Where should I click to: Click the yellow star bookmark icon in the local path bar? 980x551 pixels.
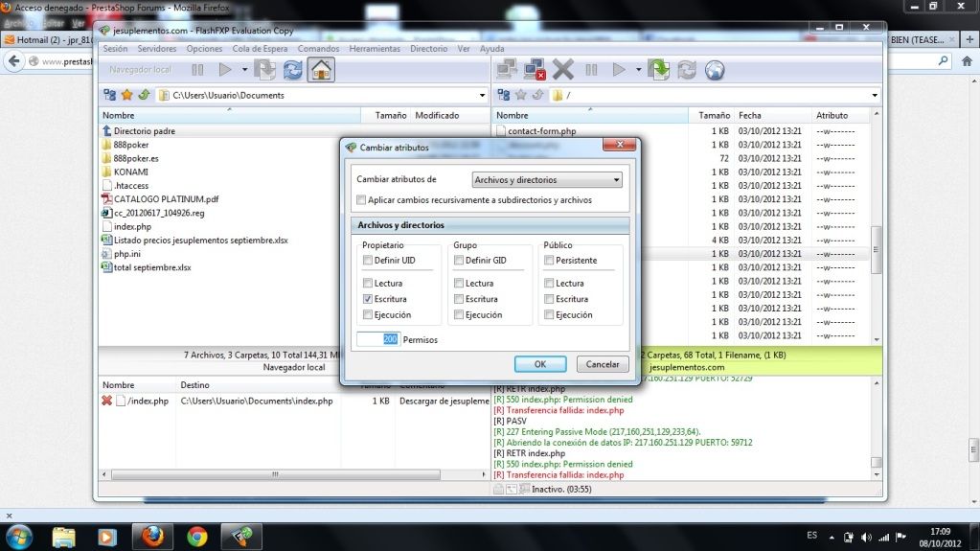126,95
